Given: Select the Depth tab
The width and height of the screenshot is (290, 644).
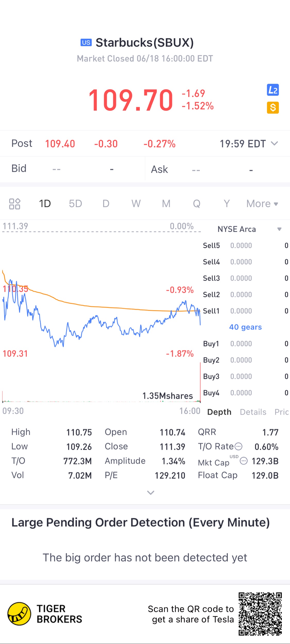Looking at the screenshot, I should pyautogui.click(x=219, y=412).
